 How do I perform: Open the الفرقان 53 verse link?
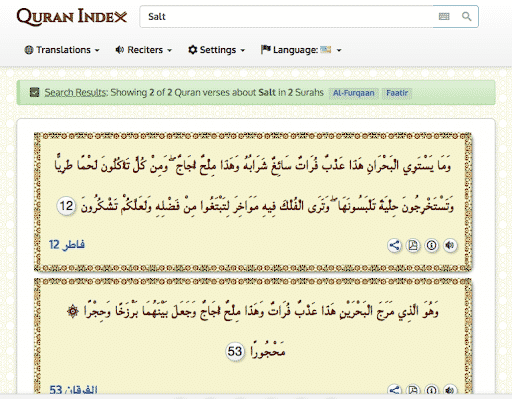coord(73,390)
